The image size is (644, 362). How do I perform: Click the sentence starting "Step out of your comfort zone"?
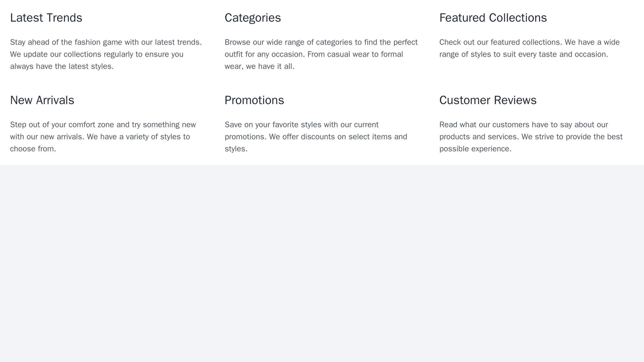[106, 125]
